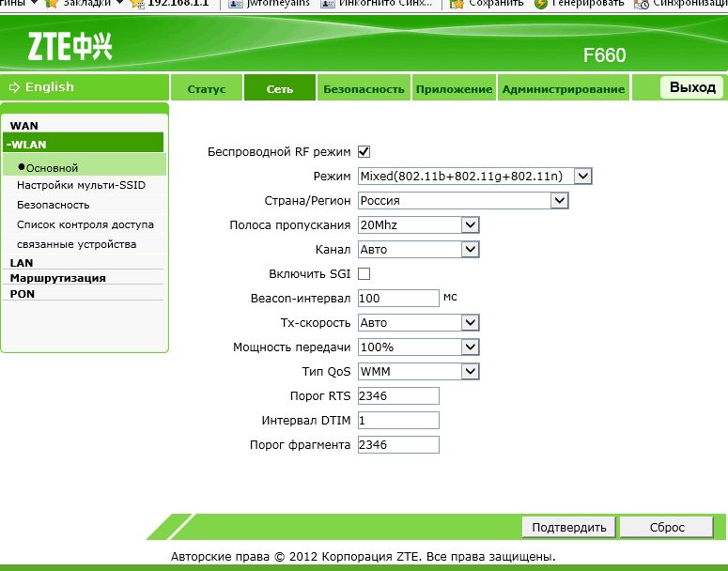Log out with the Выход button
This screenshot has height=571, width=728.
(692, 87)
